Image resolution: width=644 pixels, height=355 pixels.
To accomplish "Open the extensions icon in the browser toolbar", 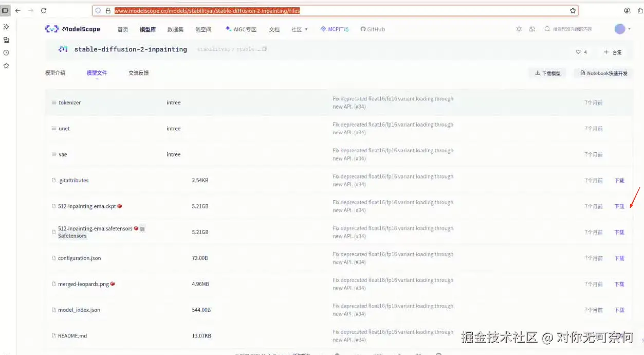I will 640,10.
